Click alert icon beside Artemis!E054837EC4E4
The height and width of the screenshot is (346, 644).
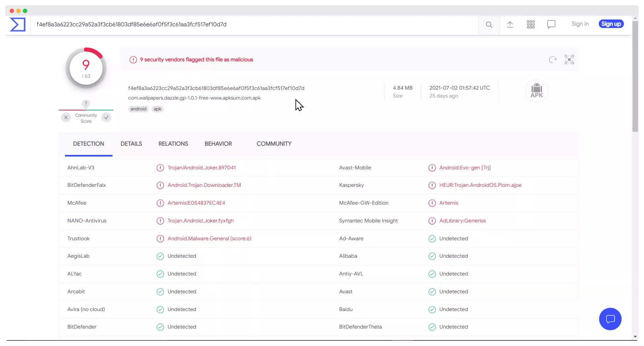[x=160, y=203]
